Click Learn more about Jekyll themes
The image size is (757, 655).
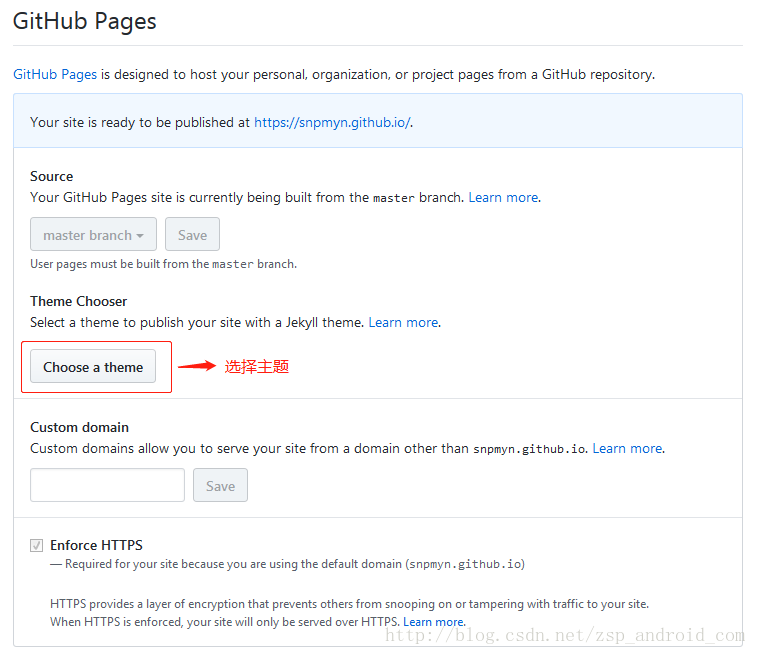[404, 322]
